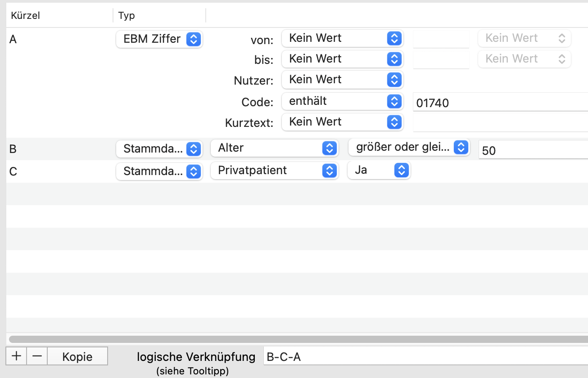
Task: Click the plus button to add a row
Action: (x=17, y=356)
